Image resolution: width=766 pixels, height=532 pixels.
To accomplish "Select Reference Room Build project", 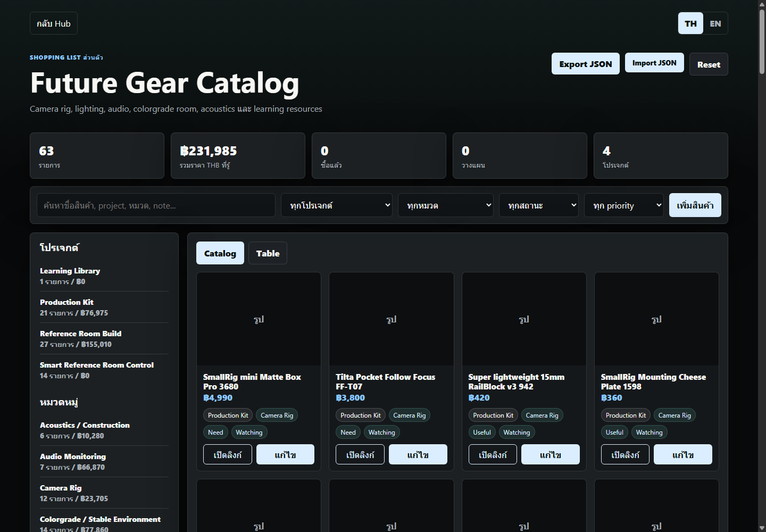I will (104, 339).
